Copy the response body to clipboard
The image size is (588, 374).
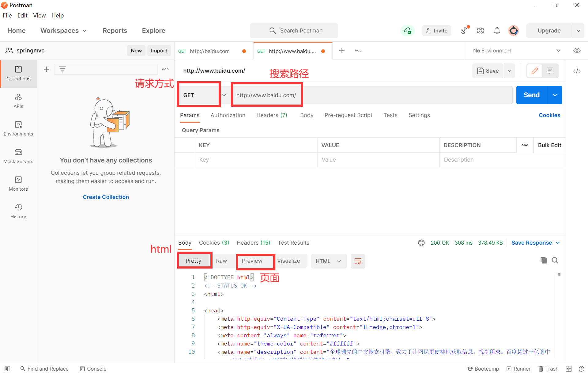[544, 260]
